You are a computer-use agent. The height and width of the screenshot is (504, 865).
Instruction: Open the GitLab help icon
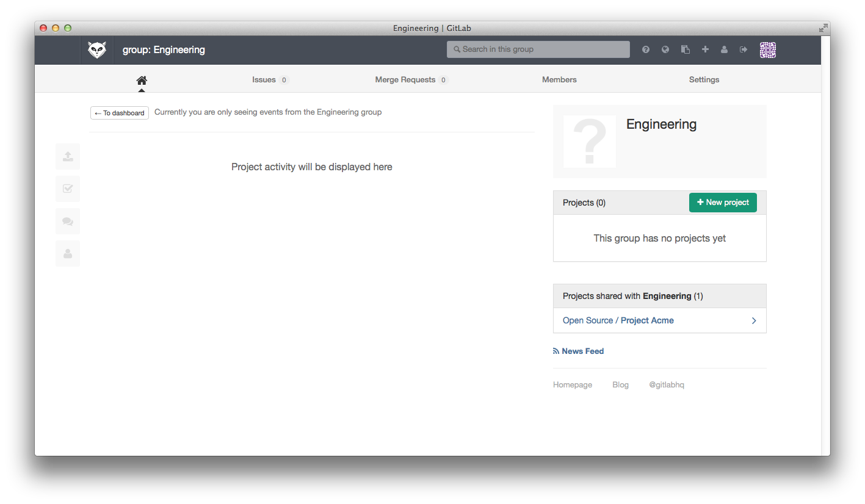pyautogui.click(x=645, y=49)
